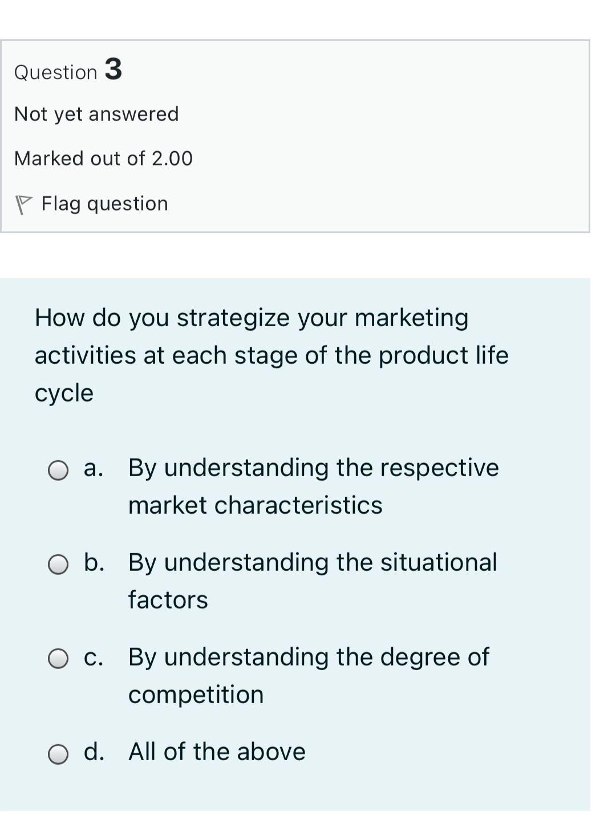Click 'Marked out of 2.00' label

(x=104, y=159)
